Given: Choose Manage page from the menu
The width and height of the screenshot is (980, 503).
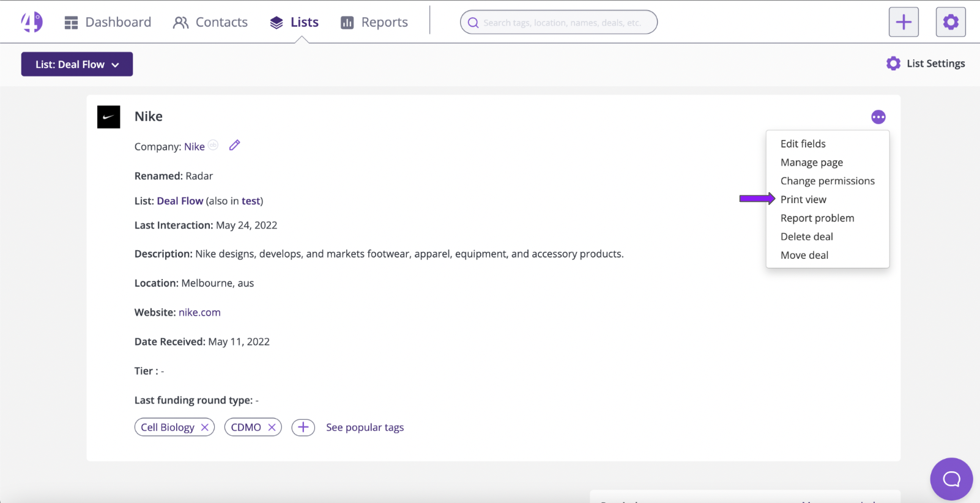Looking at the screenshot, I should pos(811,162).
